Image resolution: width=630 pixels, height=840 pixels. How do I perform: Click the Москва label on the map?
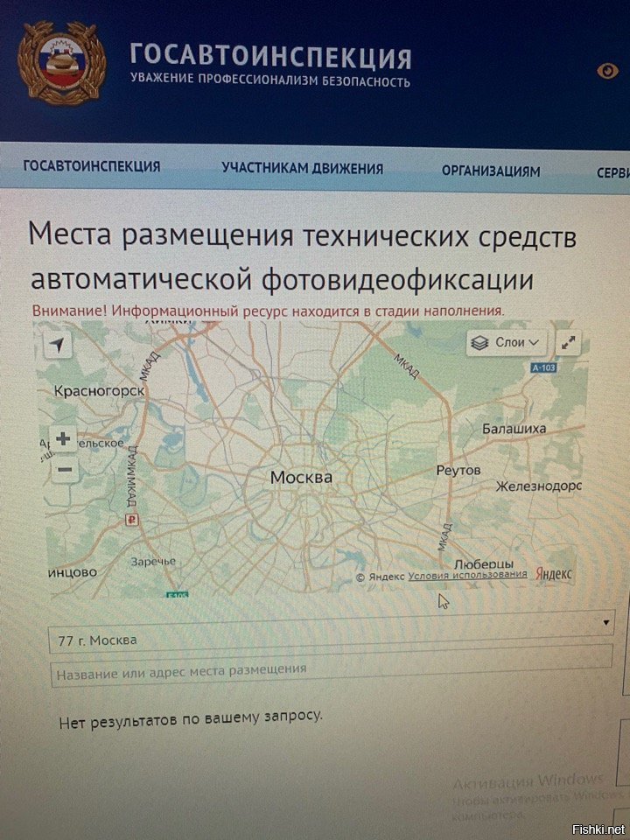301,478
